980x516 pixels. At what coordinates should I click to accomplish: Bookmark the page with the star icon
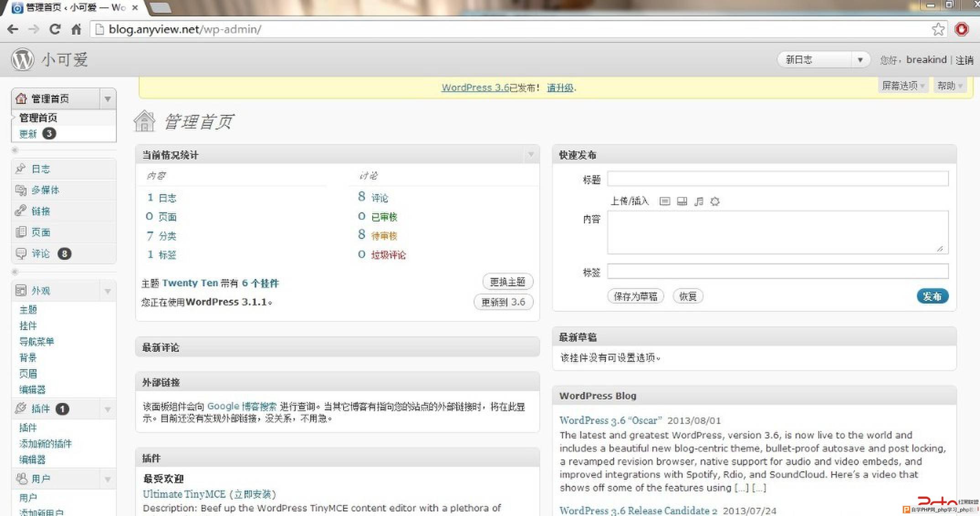click(938, 30)
